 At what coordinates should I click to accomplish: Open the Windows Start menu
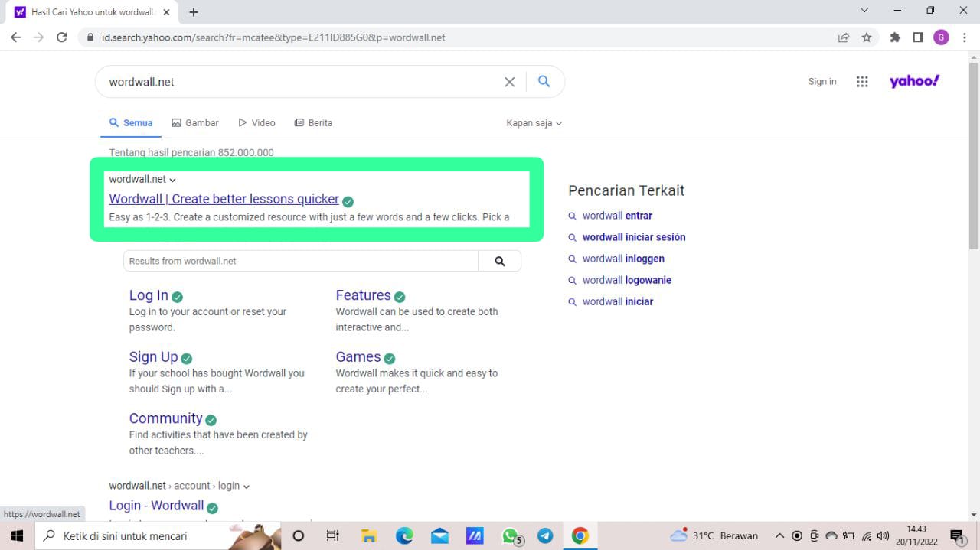(16, 535)
